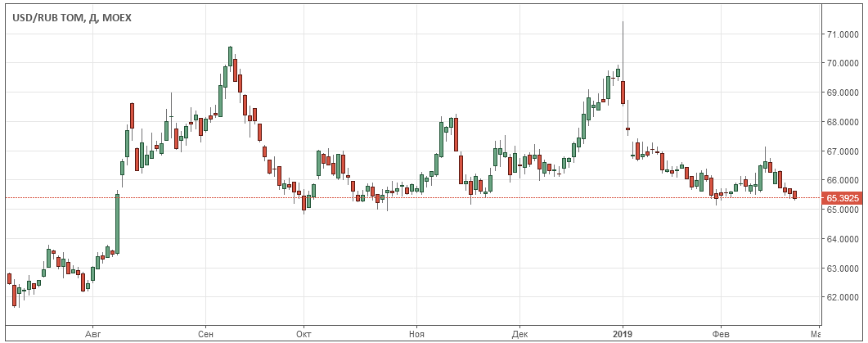Click the 63.0000 price axis label
This screenshot has height=343, width=868.
tap(842, 269)
